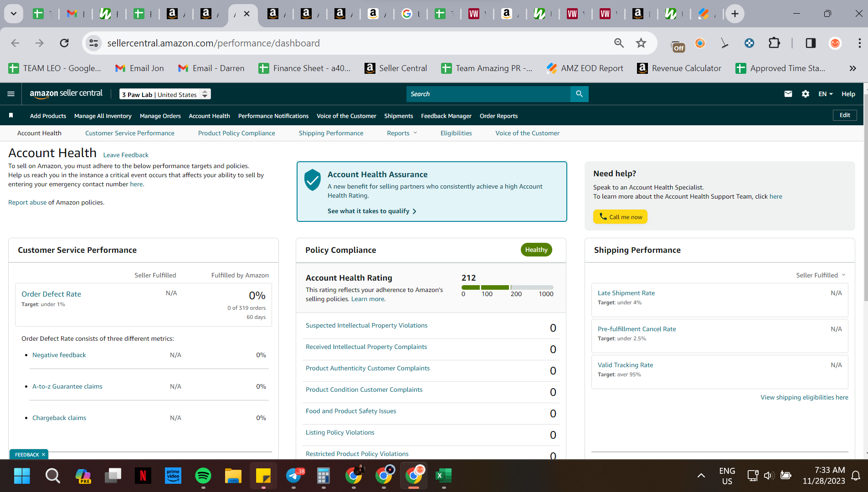Follow the Report abuse link
The image size is (868, 492).
pos(27,202)
